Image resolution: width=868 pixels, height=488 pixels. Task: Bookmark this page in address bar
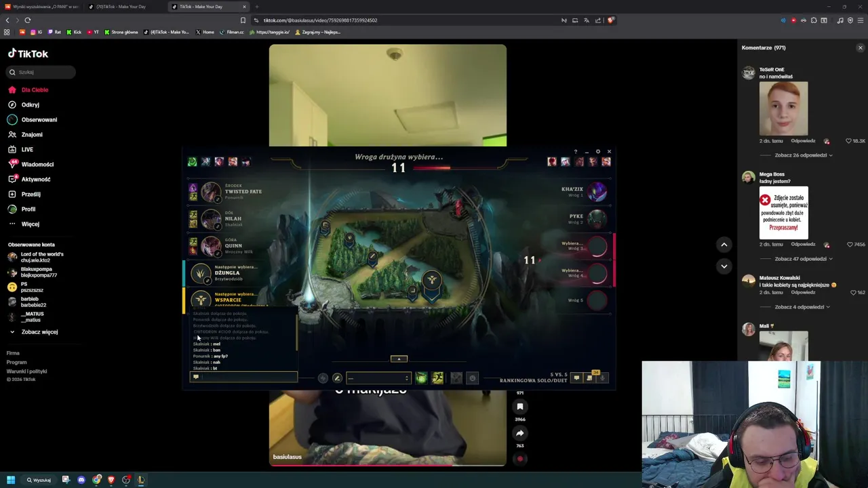243,20
